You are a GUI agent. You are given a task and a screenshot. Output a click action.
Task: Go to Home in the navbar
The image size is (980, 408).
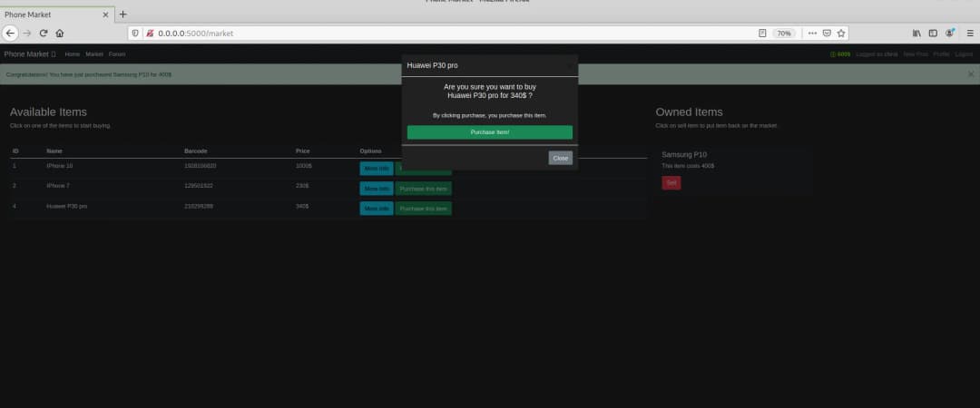(x=73, y=54)
